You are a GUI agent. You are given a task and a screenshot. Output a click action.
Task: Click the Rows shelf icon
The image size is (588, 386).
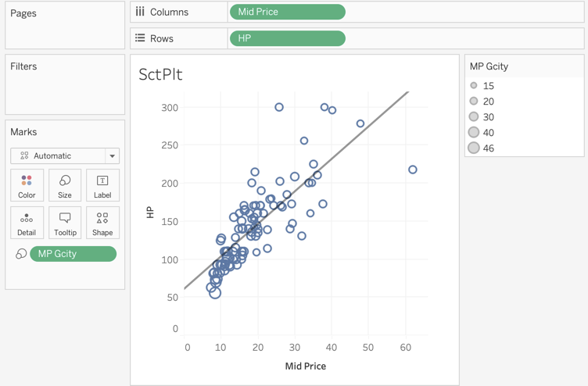[140, 38]
